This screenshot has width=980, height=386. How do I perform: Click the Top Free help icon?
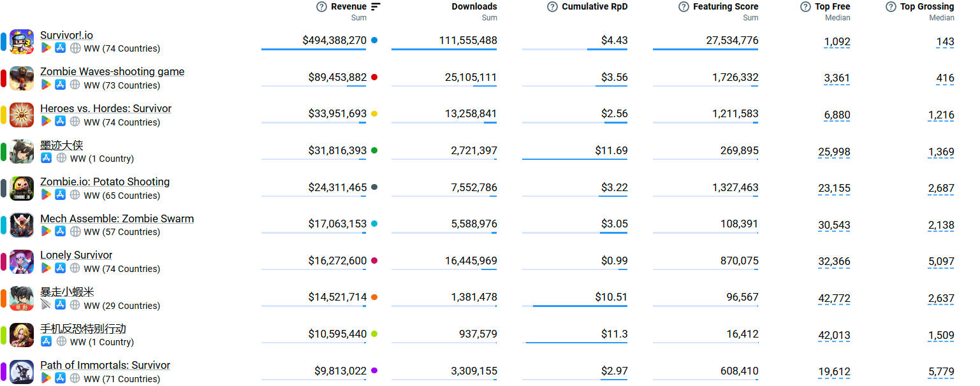805,7
